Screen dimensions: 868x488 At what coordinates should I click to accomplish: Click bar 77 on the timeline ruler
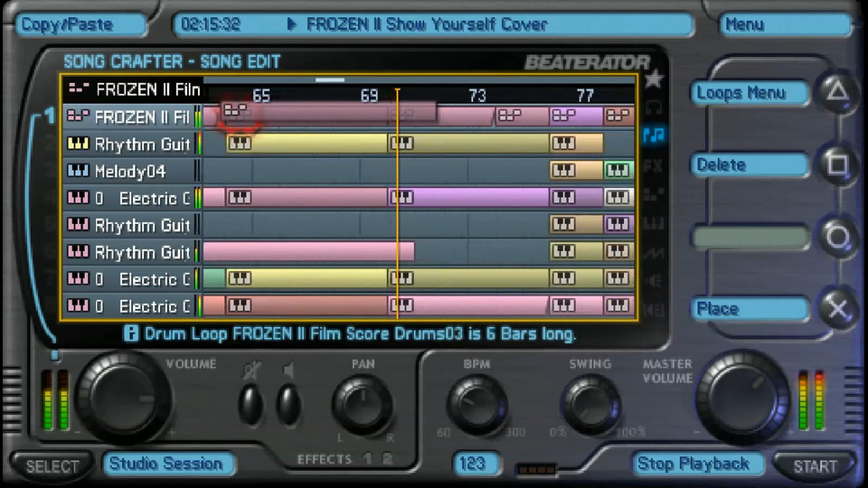(585, 96)
